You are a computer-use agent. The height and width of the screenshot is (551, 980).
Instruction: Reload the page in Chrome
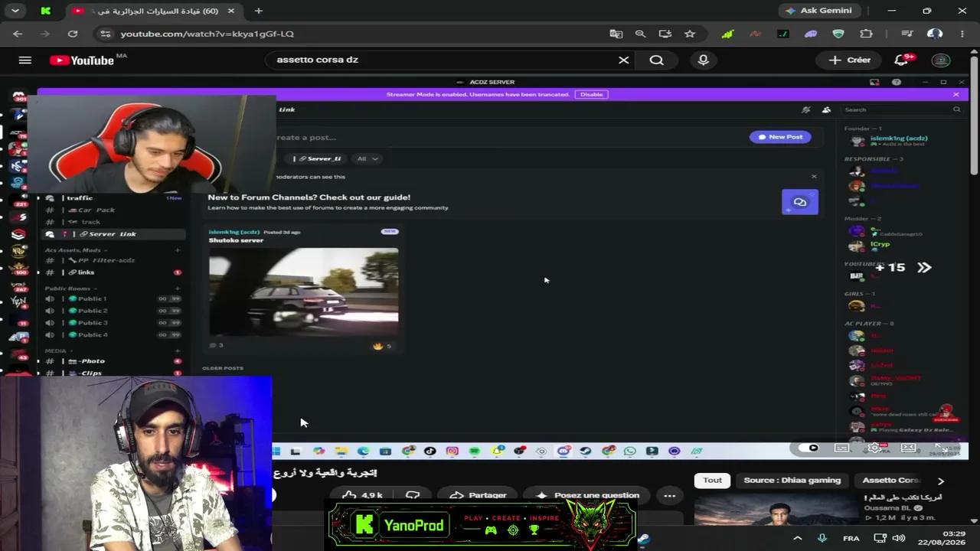[x=73, y=34]
